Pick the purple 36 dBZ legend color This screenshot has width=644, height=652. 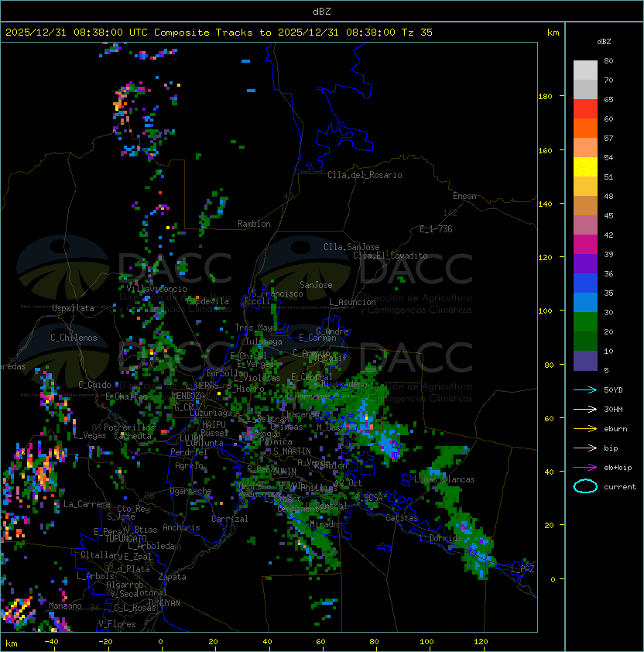click(x=585, y=263)
